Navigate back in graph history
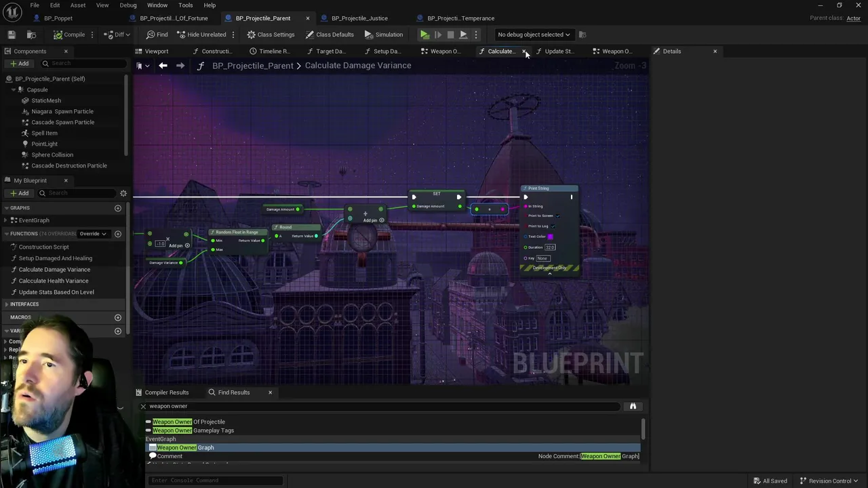 coord(163,66)
